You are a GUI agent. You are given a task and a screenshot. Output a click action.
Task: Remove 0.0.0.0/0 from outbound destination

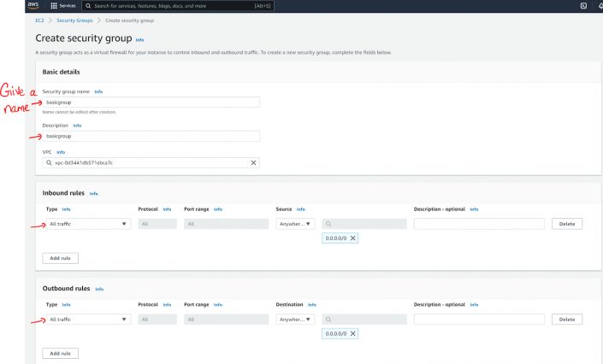tap(353, 334)
